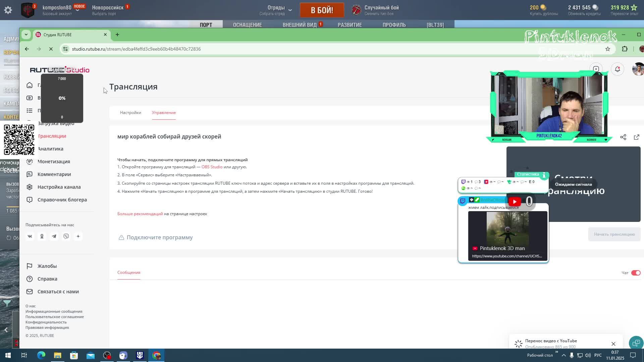Open the browser extensions puzzle icon
The width and height of the screenshot is (644, 362).
[x=625, y=49]
